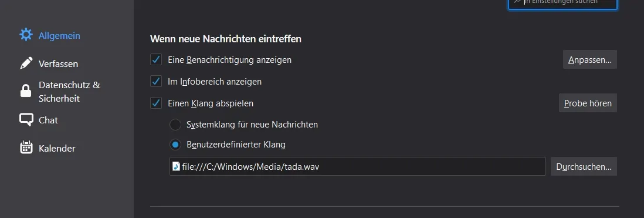Choose the Benutzerdefinierter Klang radio button
Screen dimensions: 644x218
click(x=175, y=145)
